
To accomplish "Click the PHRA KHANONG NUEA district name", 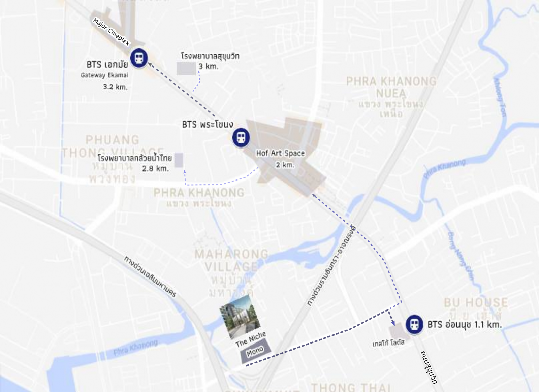I will point(391,87).
